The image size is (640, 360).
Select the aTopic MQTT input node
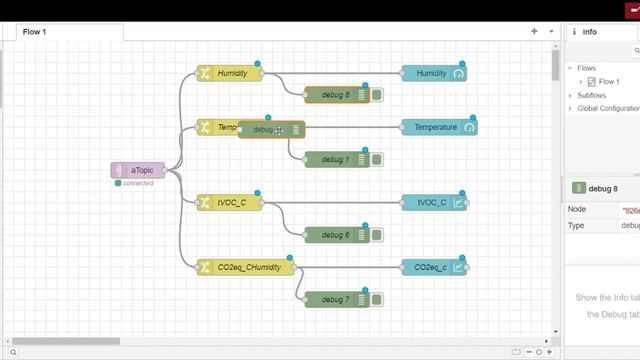[x=138, y=170]
